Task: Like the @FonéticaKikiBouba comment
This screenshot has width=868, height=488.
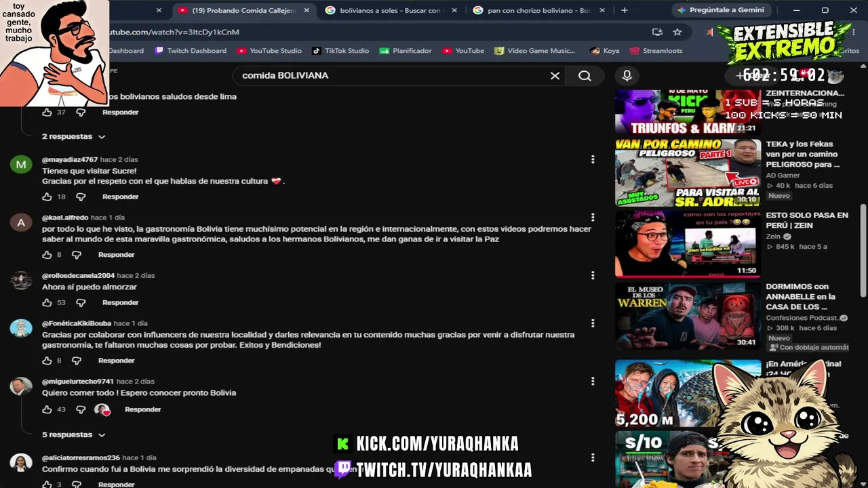Action: (47, 361)
